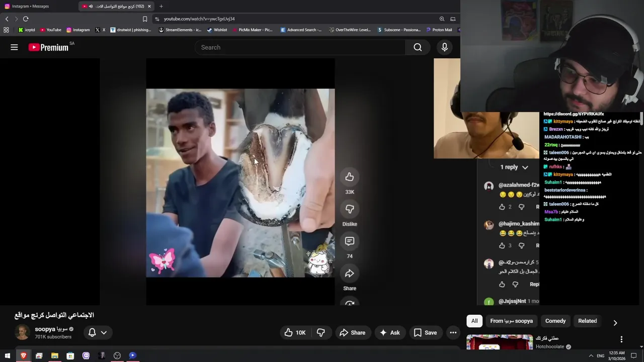Expand the 1 reply thread
Image resolution: width=644 pixels, height=362 pixels.
point(514,167)
